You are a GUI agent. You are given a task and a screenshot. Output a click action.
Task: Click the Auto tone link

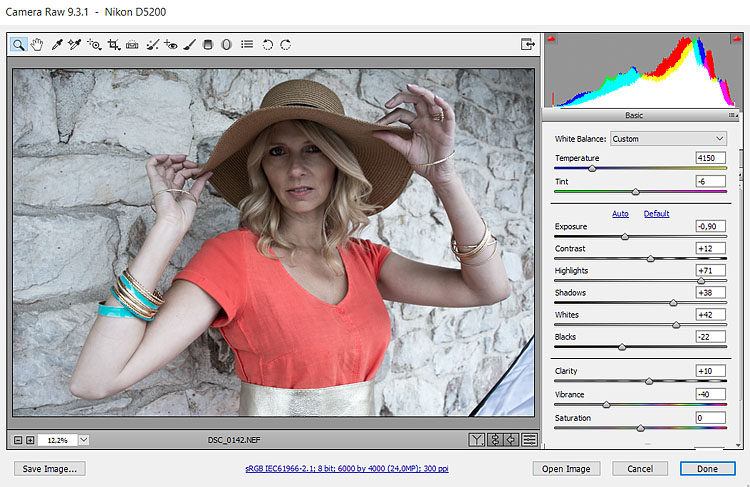(x=620, y=213)
